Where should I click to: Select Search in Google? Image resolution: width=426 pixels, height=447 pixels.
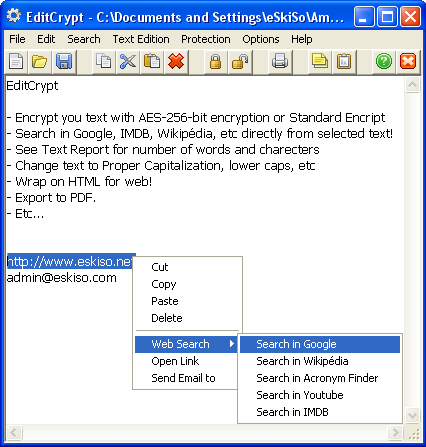(320, 344)
